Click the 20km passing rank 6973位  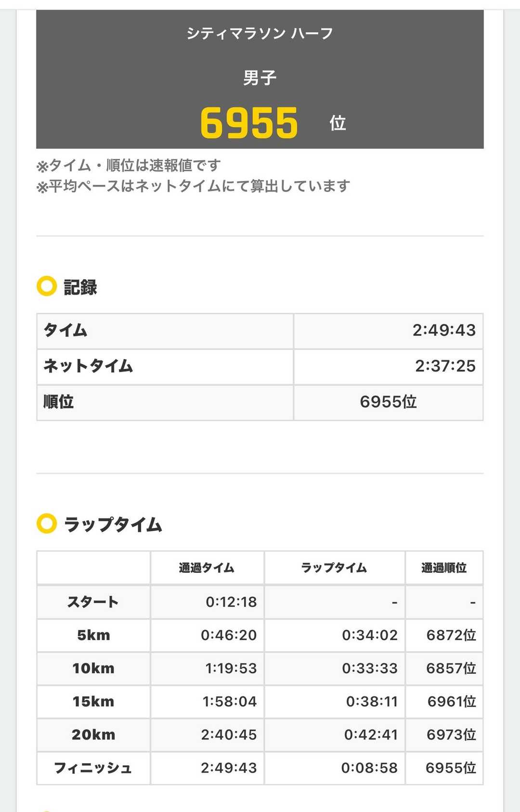point(451,735)
